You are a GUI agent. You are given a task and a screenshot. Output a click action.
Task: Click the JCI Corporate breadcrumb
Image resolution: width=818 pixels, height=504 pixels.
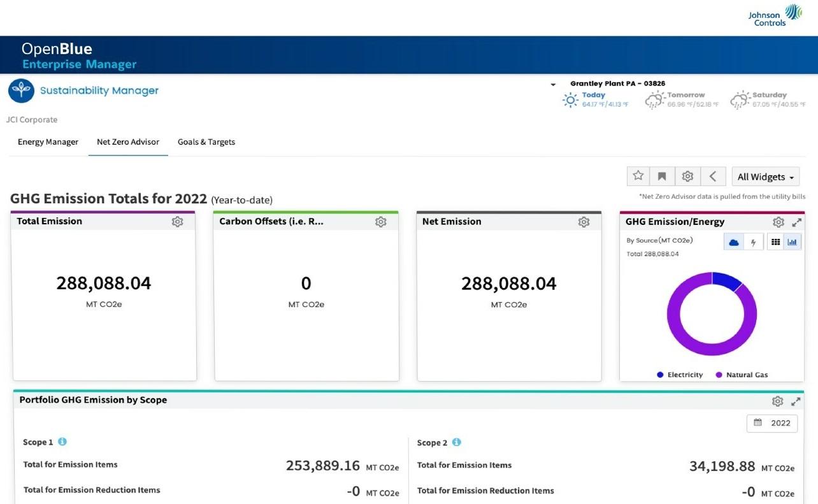click(x=32, y=120)
